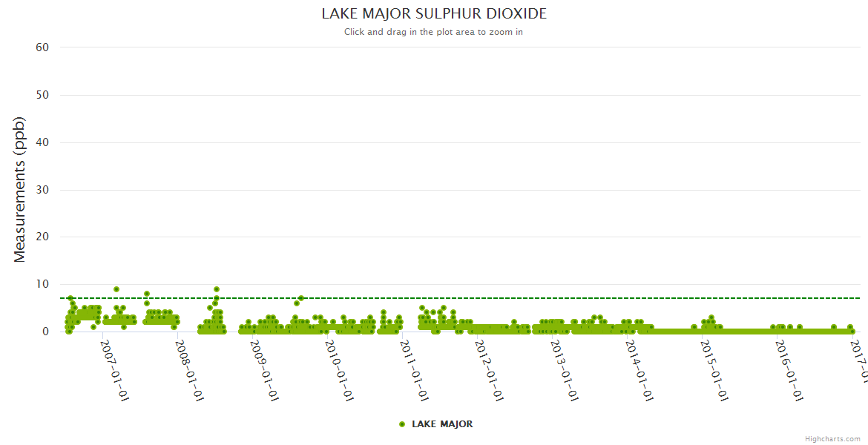Click the 9 ppb data point in early 2007
This screenshot has height=445, width=868.
click(x=116, y=289)
